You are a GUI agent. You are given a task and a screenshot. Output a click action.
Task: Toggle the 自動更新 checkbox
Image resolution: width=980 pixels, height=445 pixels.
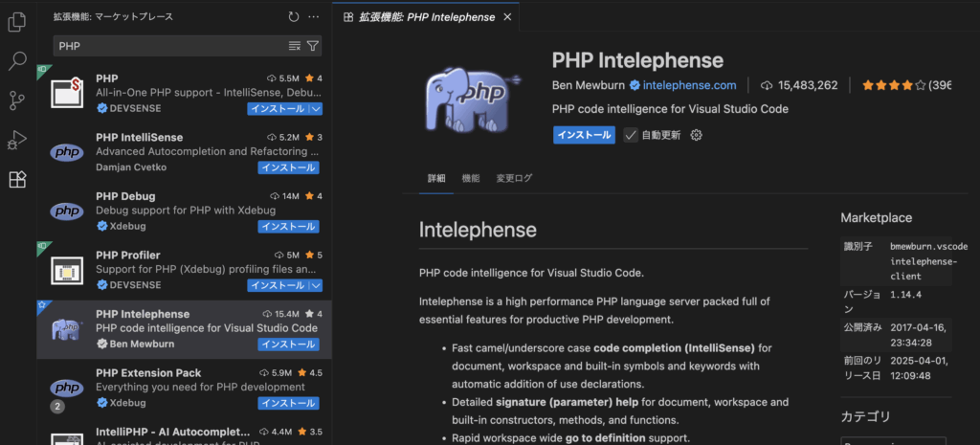[631, 135]
